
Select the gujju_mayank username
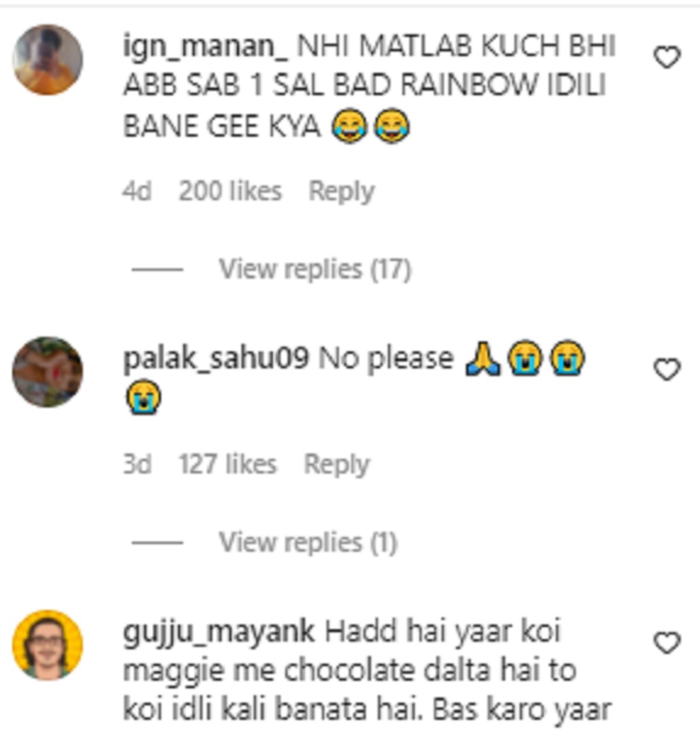click(x=219, y=632)
